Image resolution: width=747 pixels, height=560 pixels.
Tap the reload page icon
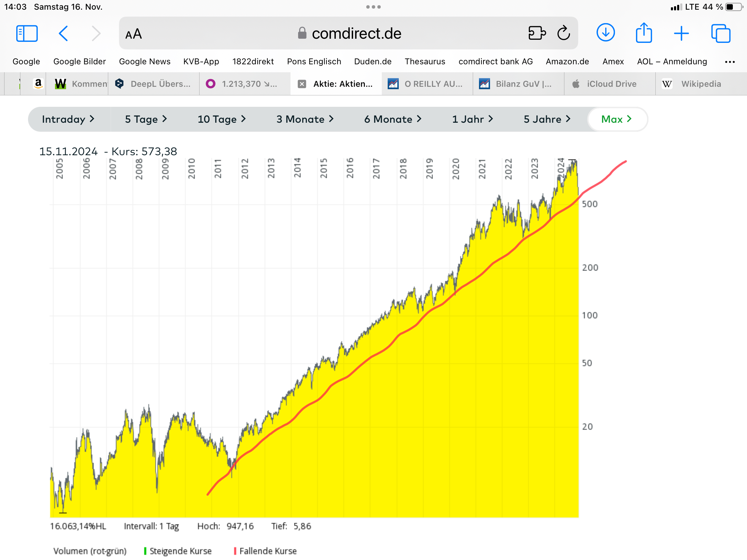click(x=563, y=34)
